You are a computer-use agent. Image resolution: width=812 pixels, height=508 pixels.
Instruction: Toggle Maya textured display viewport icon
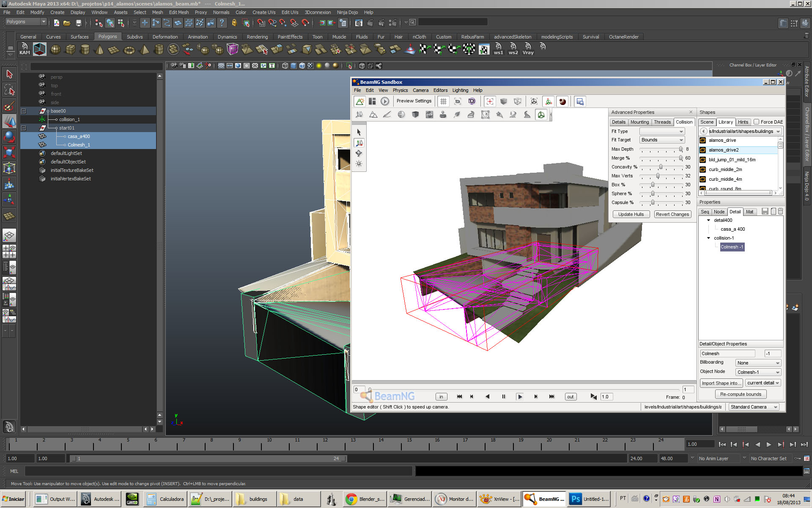310,66
